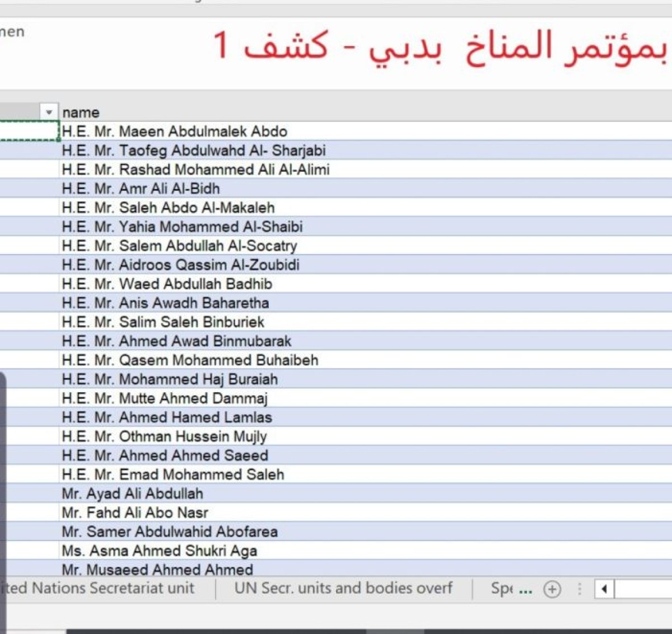Select cell 'H.E. Mr. Amr Ali Al-Bidh'
672x634 pixels.
(x=365, y=189)
